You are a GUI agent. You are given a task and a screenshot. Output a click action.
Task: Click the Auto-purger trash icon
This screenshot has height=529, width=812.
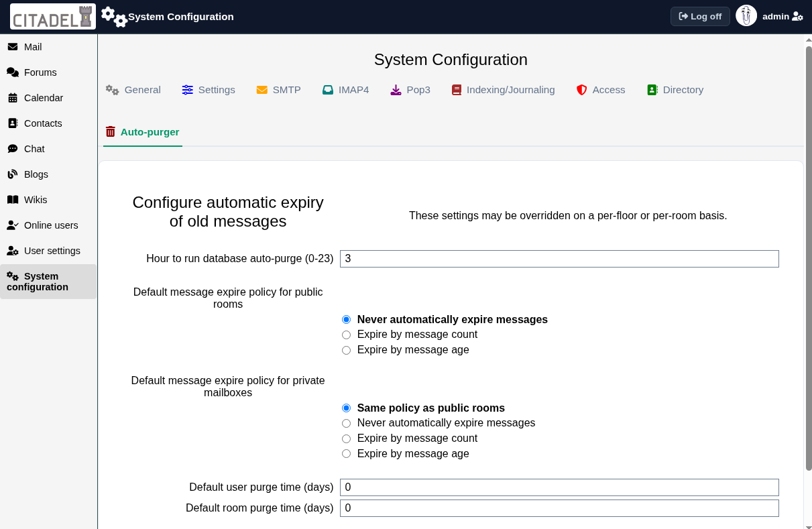111,132
